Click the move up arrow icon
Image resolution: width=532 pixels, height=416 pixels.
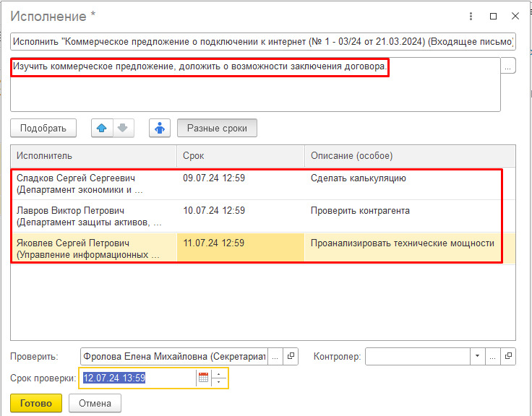click(102, 128)
